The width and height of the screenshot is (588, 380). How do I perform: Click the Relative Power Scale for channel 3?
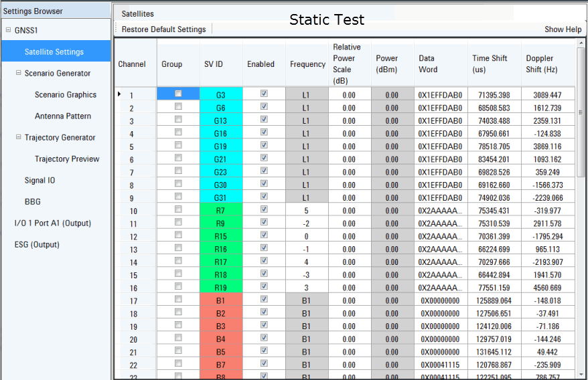coord(350,120)
